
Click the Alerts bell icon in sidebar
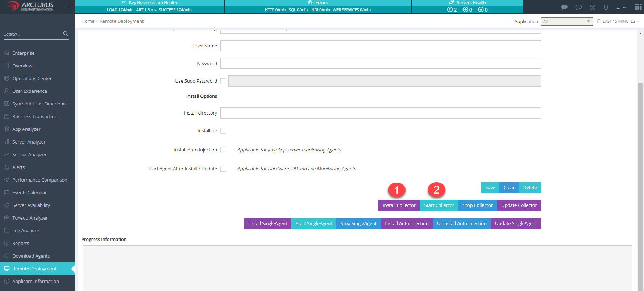click(x=7, y=167)
